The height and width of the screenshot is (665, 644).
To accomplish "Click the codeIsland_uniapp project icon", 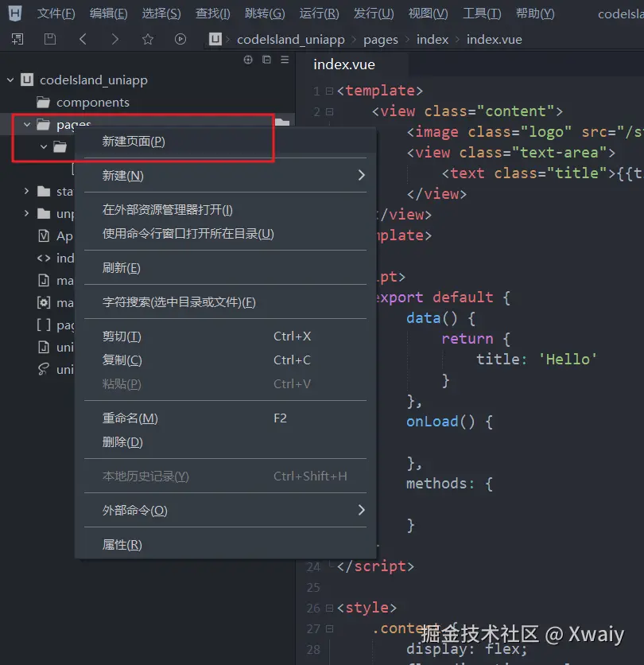I will pos(27,80).
